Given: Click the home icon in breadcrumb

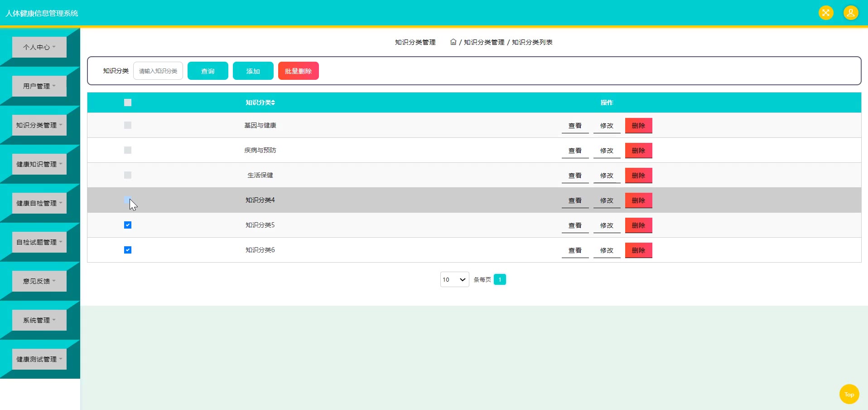Looking at the screenshot, I should click(453, 42).
